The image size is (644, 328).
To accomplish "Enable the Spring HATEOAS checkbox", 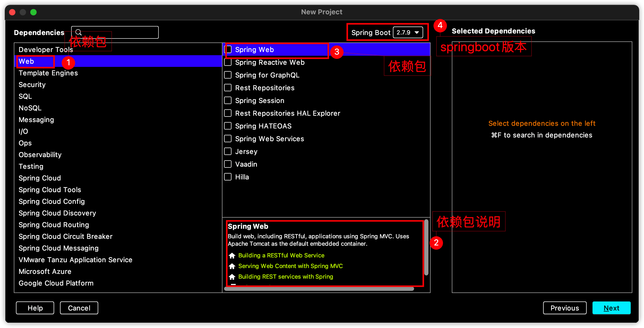I will tap(228, 126).
